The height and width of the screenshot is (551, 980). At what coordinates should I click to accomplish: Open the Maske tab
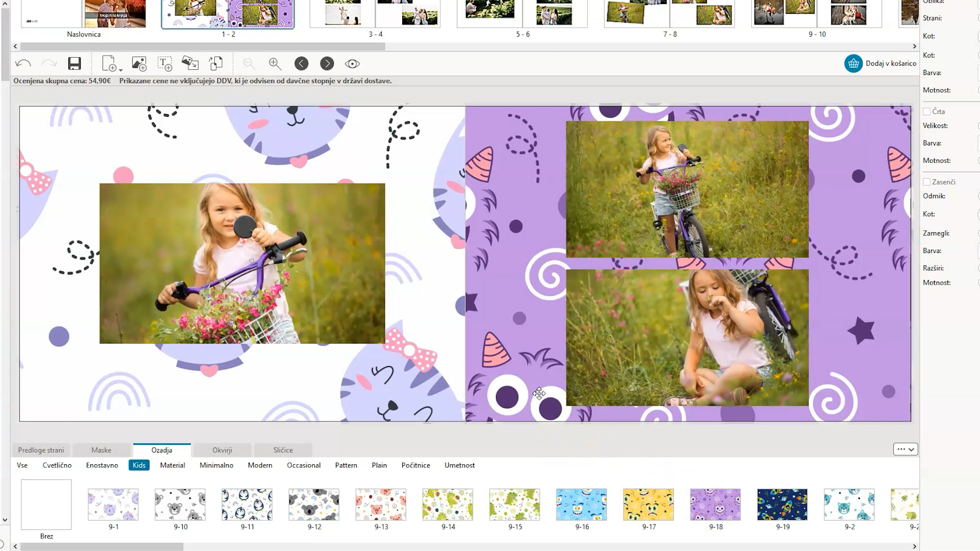pos(101,450)
